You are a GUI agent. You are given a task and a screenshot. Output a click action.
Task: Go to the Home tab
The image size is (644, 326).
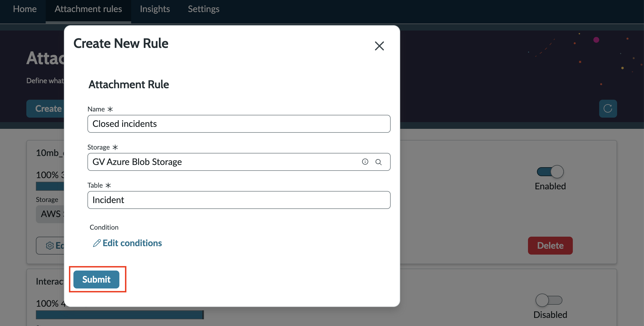point(25,9)
